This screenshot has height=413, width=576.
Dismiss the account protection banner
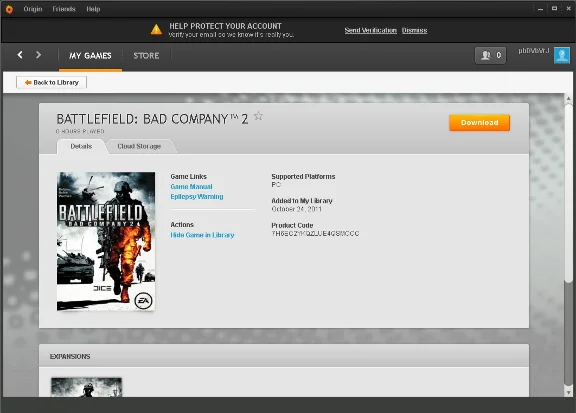[x=414, y=30]
